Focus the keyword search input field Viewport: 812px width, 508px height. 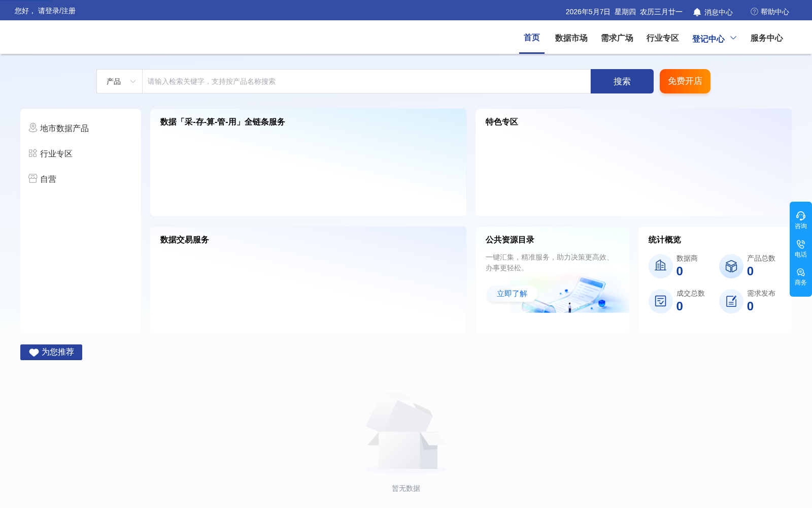pos(366,81)
